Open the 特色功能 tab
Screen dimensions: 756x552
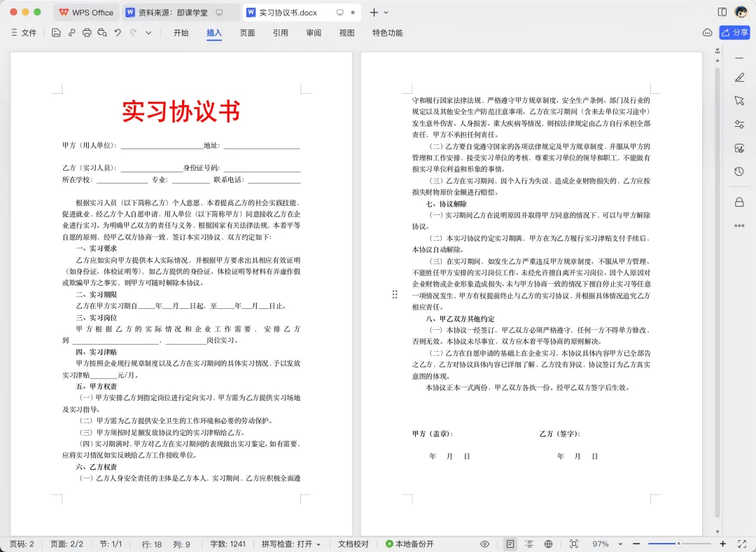(387, 33)
